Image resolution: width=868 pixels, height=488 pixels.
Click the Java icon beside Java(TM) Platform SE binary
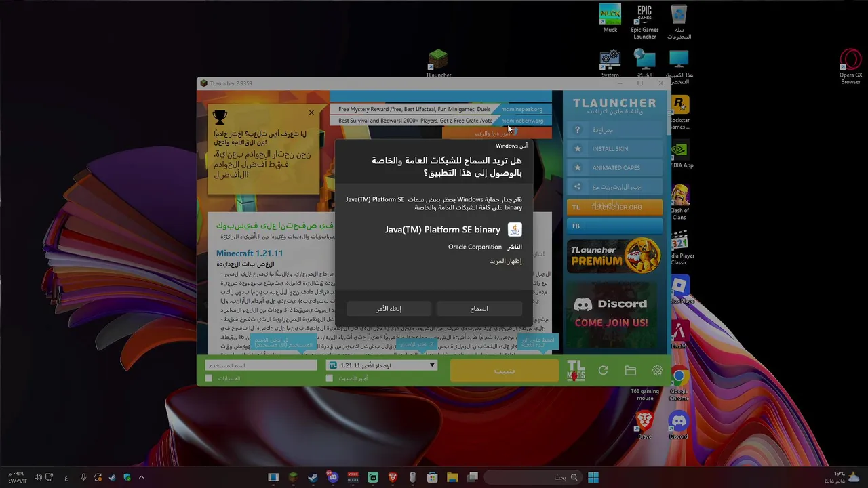coord(515,230)
